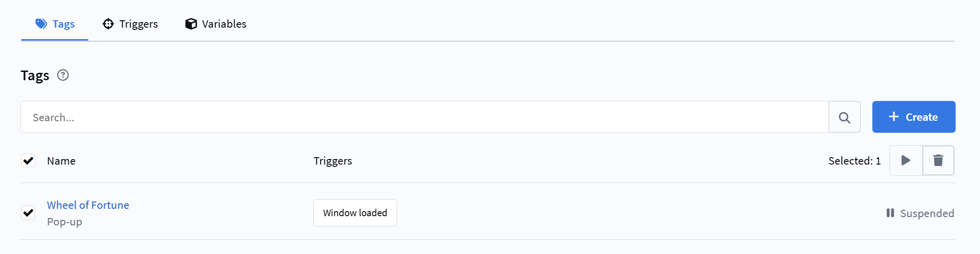Click the magnifier search button
This screenshot has height=254, width=980.
(844, 117)
